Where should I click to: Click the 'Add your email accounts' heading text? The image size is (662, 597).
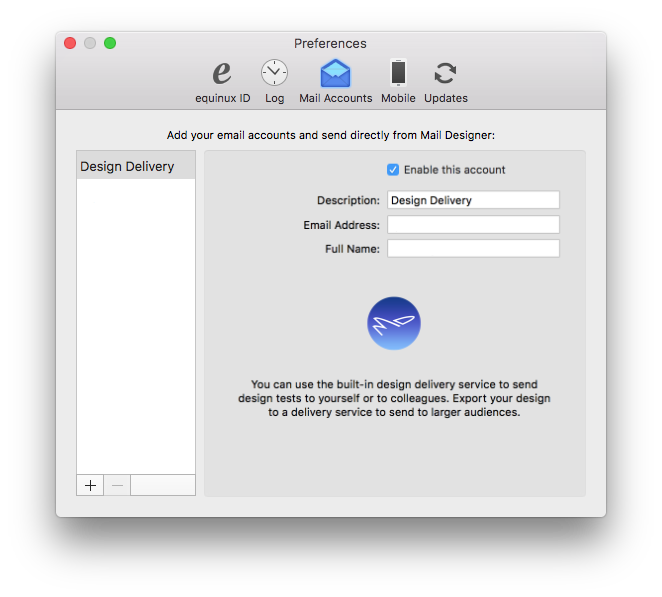(331, 135)
